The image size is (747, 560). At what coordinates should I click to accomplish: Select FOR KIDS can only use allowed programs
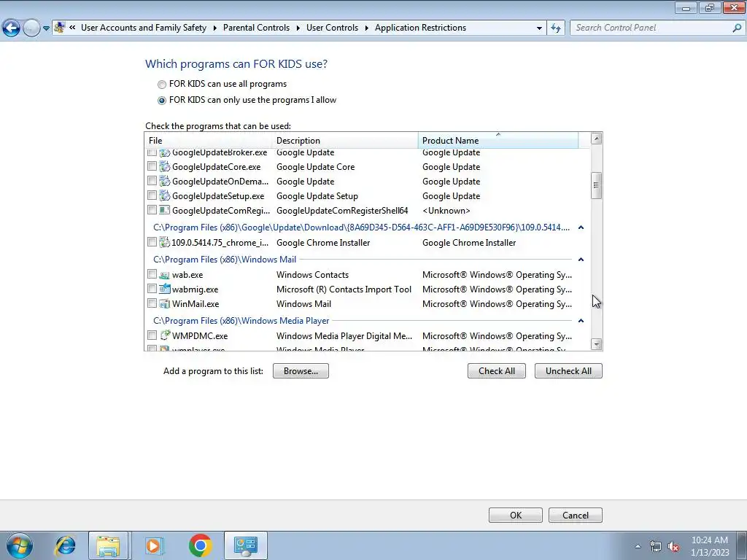click(x=162, y=101)
